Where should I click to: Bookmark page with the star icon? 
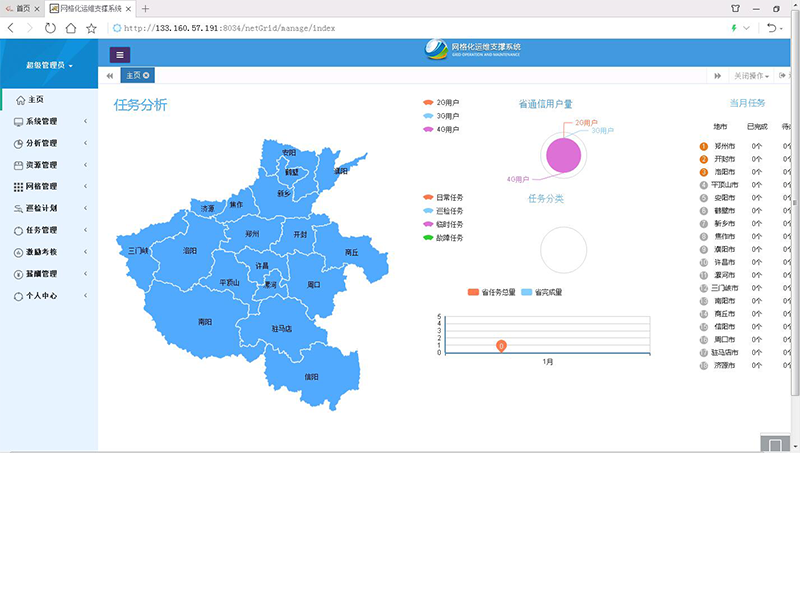[x=91, y=28]
